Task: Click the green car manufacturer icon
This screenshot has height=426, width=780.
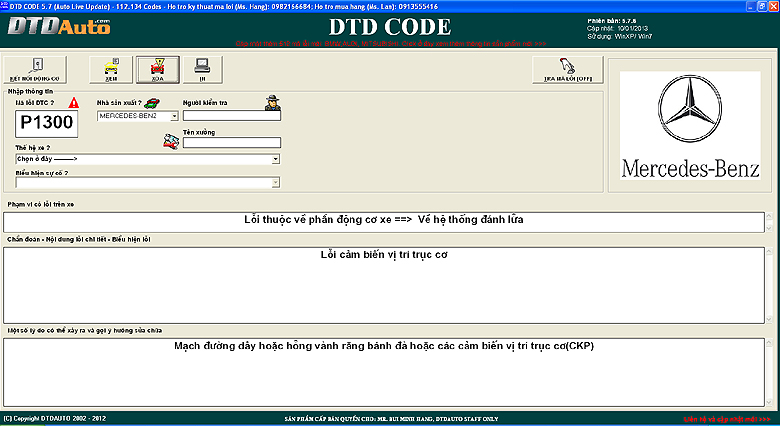Action: 152,102
